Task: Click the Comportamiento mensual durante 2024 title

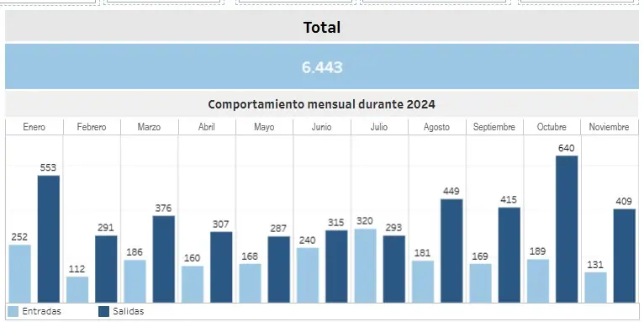Action: coord(322,104)
